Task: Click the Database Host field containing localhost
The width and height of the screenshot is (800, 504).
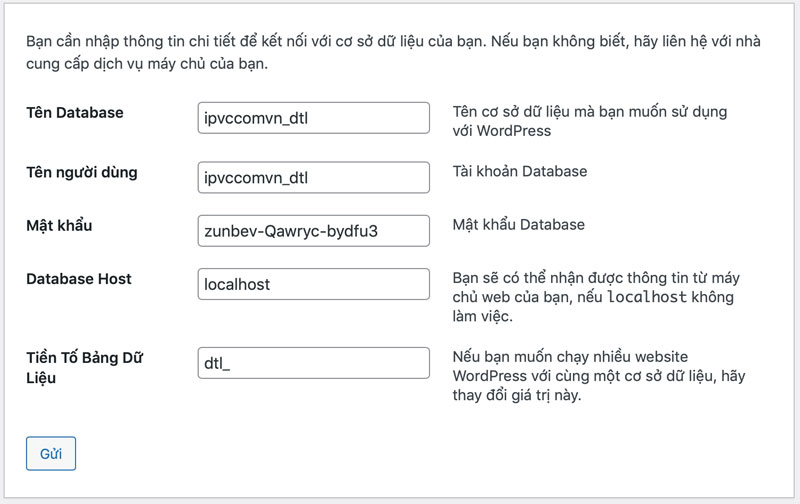Action: [314, 284]
